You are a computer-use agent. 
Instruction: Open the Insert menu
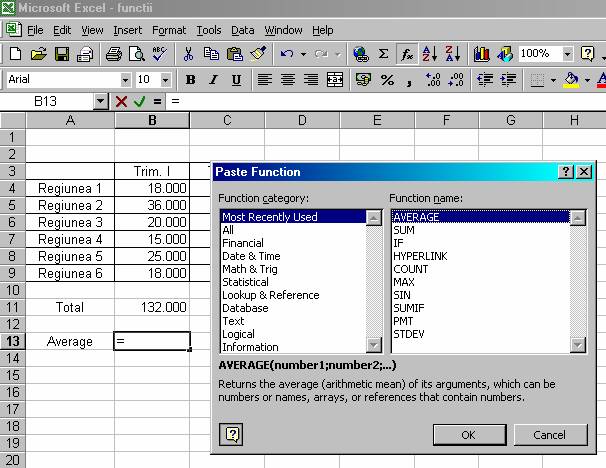click(x=127, y=30)
